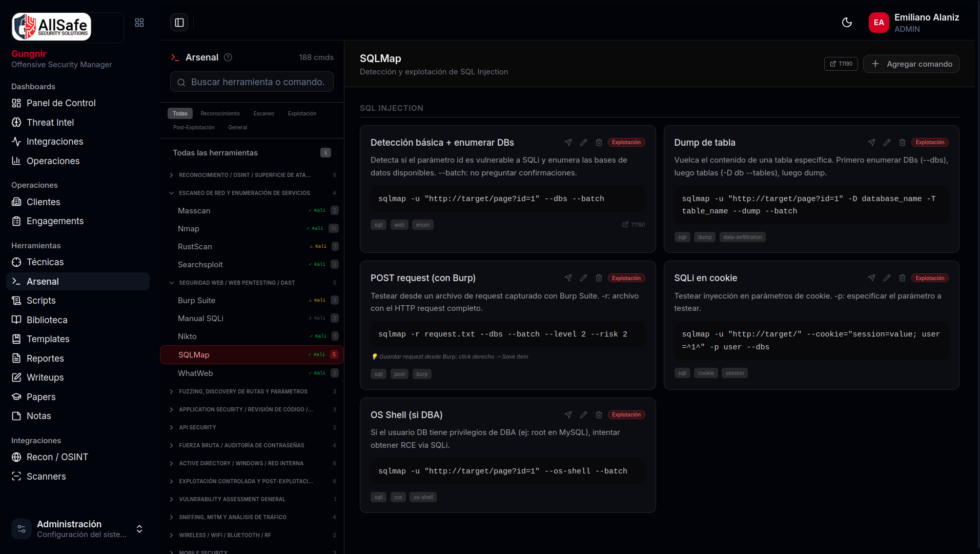Click the 'os-shell' tag
The image size is (980, 554).
423,497
